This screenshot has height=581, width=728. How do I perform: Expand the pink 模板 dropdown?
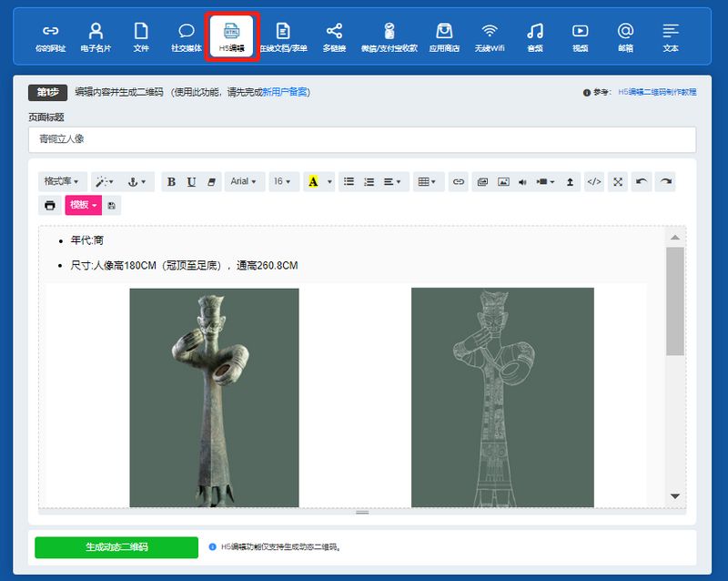(83, 206)
